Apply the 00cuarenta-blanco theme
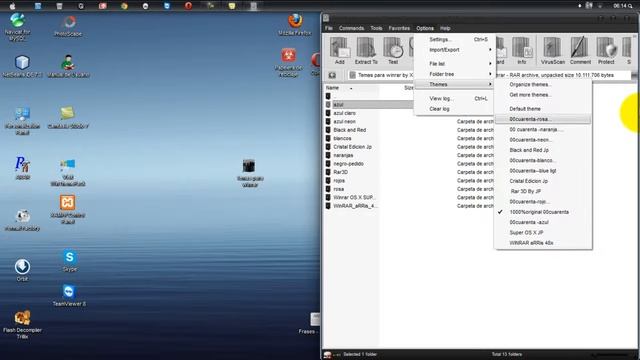 (542, 160)
